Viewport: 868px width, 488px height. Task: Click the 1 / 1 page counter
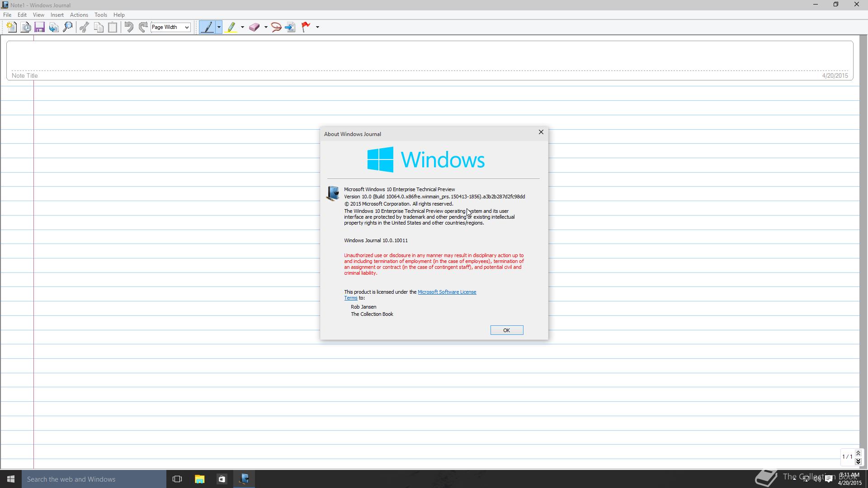(x=847, y=457)
